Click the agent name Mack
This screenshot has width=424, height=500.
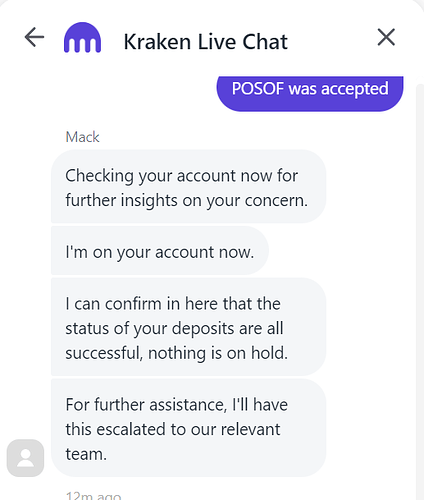(x=82, y=137)
